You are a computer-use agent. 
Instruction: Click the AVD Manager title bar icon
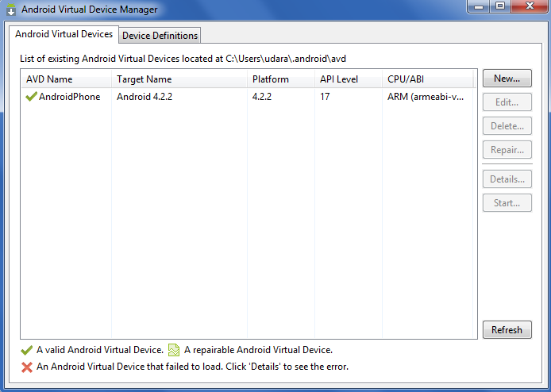pos(11,10)
